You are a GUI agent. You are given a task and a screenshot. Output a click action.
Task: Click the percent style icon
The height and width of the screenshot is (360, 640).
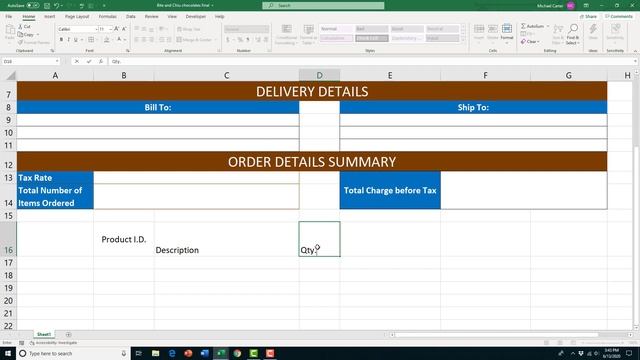point(240,40)
